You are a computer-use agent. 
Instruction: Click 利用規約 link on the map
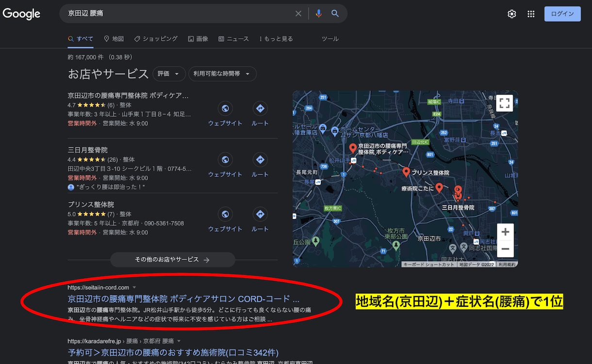[508, 265]
